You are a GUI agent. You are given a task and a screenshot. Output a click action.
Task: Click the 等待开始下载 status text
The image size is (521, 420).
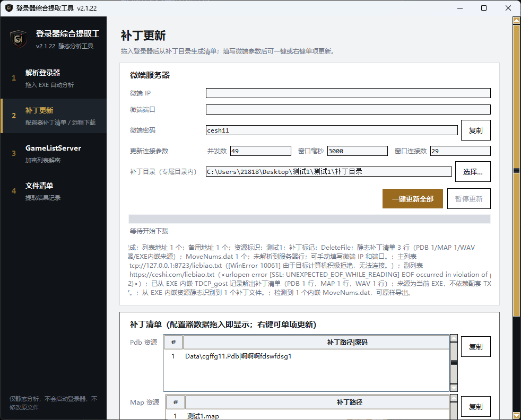click(x=149, y=231)
